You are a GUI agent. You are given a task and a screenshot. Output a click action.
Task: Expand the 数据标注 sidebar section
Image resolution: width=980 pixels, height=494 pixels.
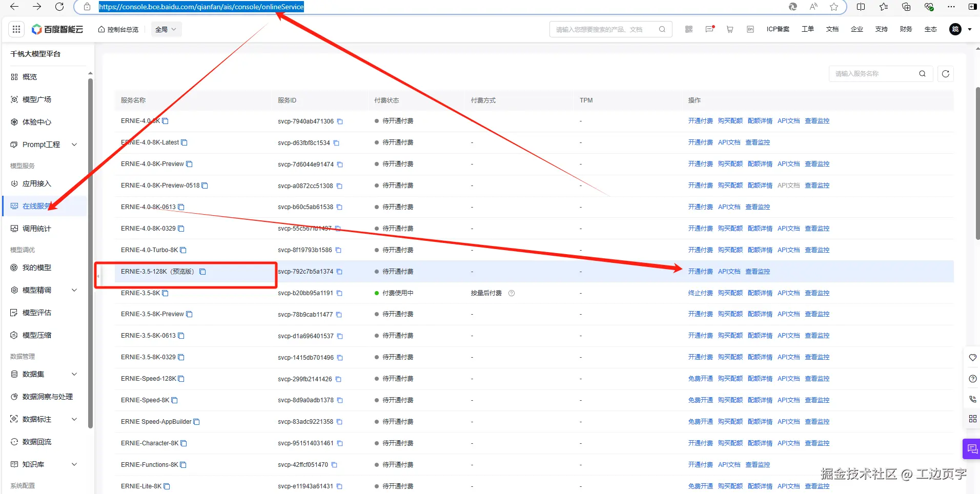tap(74, 419)
